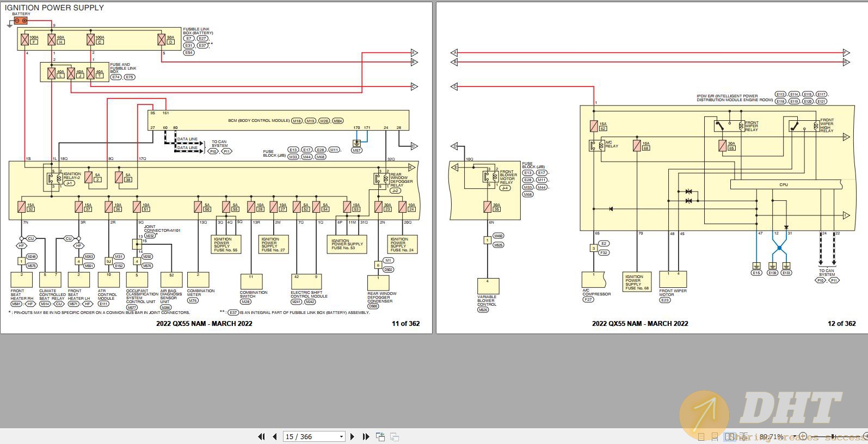Screen dimensions: 868x444
Task: Click the IGNITION POWER SUPPLY FUSE No. 68 box
Action: (637, 282)
